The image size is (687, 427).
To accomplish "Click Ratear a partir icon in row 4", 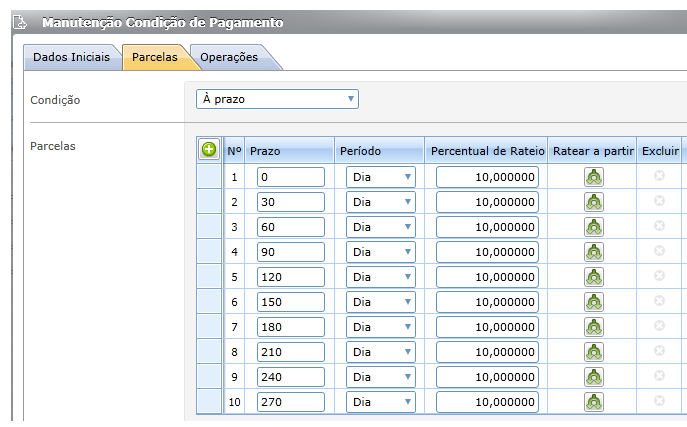I will point(594,252).
